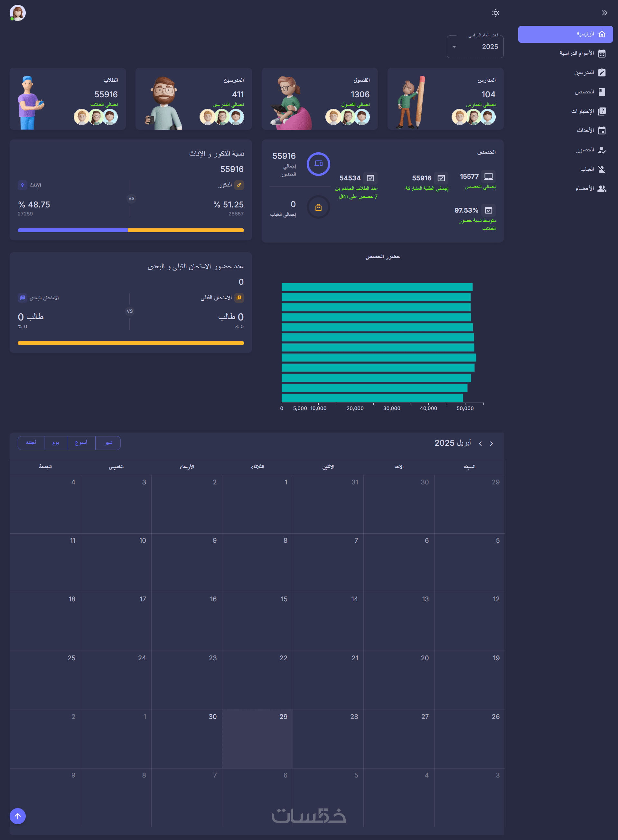Screen dimensions: 618x840
Task: Click scroll-to-top arrow button
Action: (x=18, y=816)
